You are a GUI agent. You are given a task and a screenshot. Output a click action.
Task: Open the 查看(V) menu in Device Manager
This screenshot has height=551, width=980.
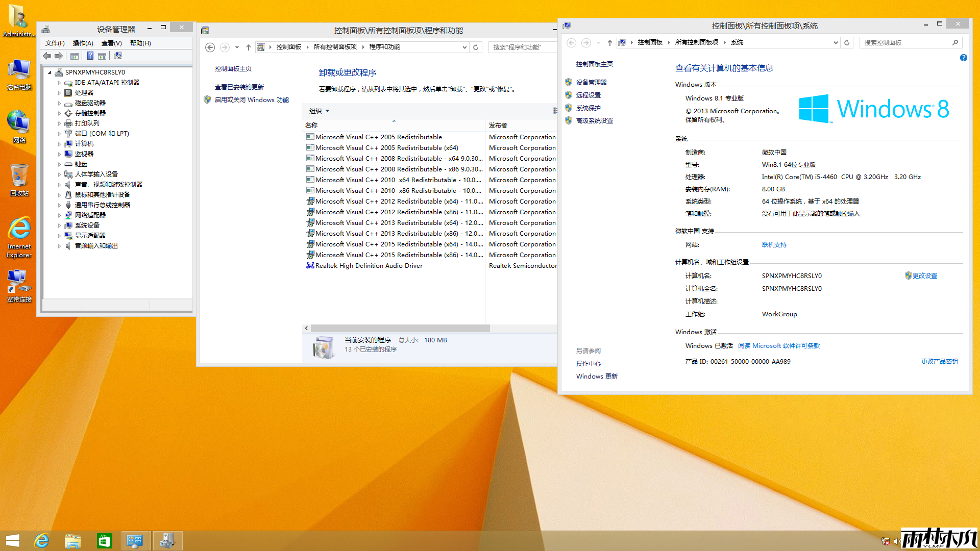(111, 43)
